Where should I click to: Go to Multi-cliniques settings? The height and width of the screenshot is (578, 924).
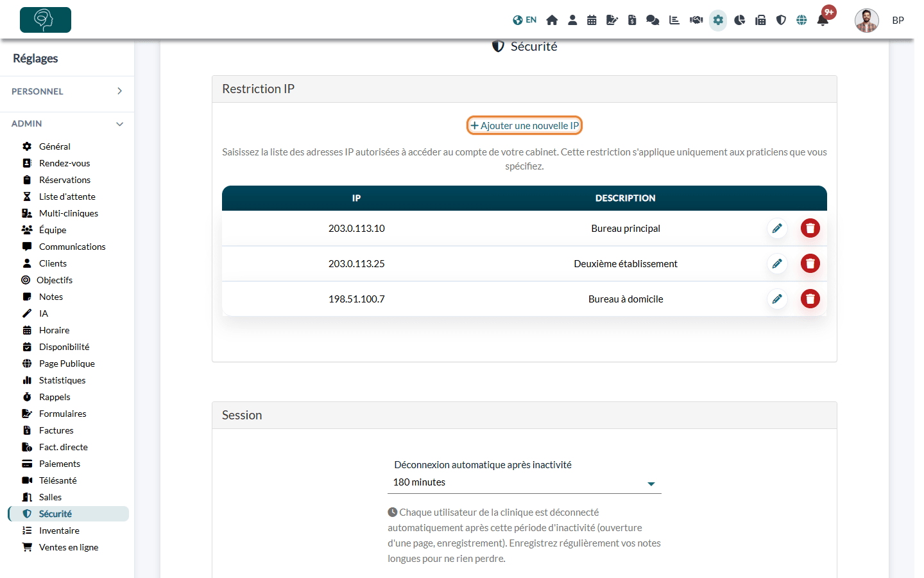coord(69,213)
